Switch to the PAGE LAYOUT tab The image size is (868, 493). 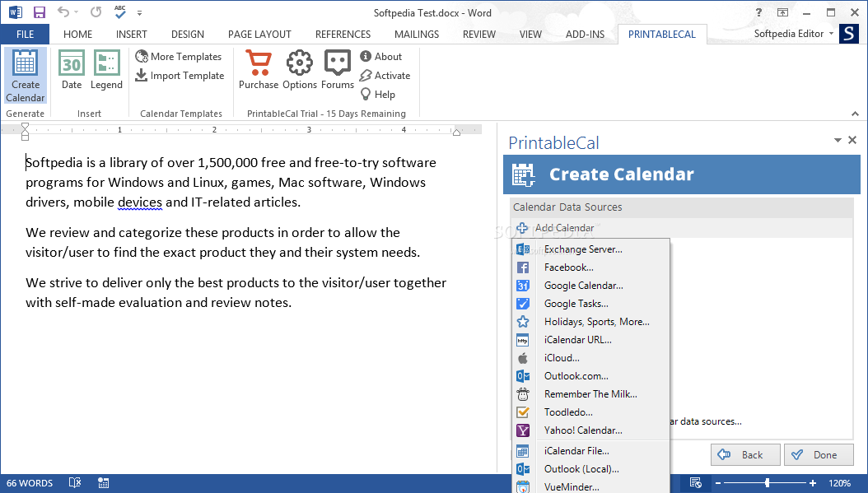click(259, 34)
